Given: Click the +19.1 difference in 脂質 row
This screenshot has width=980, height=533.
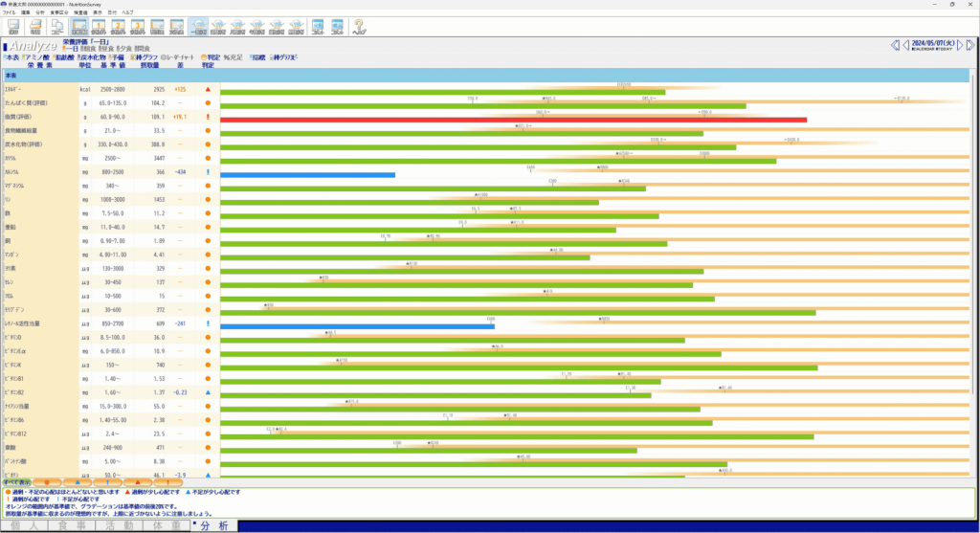Looking at the screenshot, I should pyautogui.click(x=179, y=117).
